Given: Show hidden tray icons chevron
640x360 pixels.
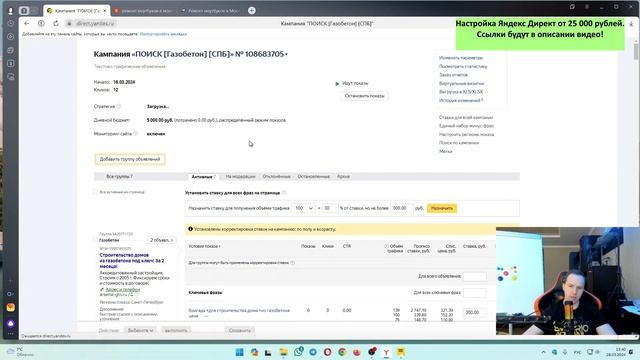Looking at the screenshot, I should [x=543, y=352].
